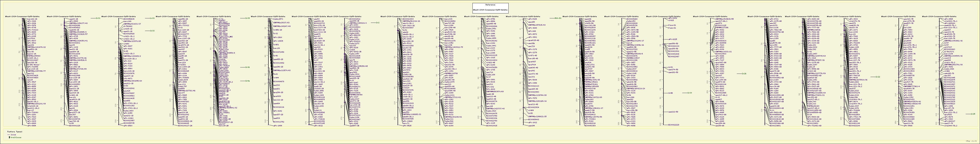This screenshot has width=980, height=144.
Task: Open the Sr33 trait locus
Action: click(152, 30)
